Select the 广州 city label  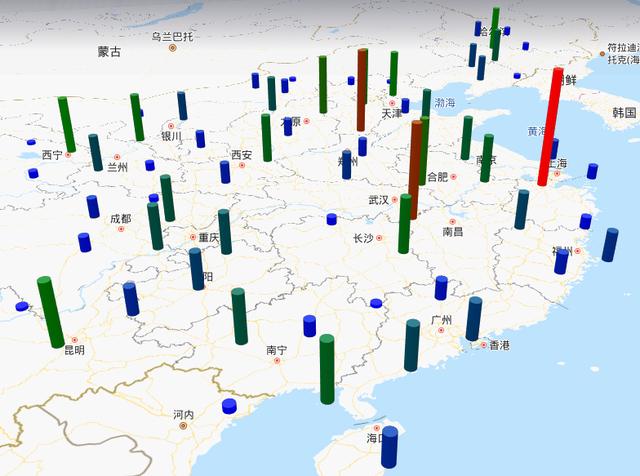click(442, 320)
